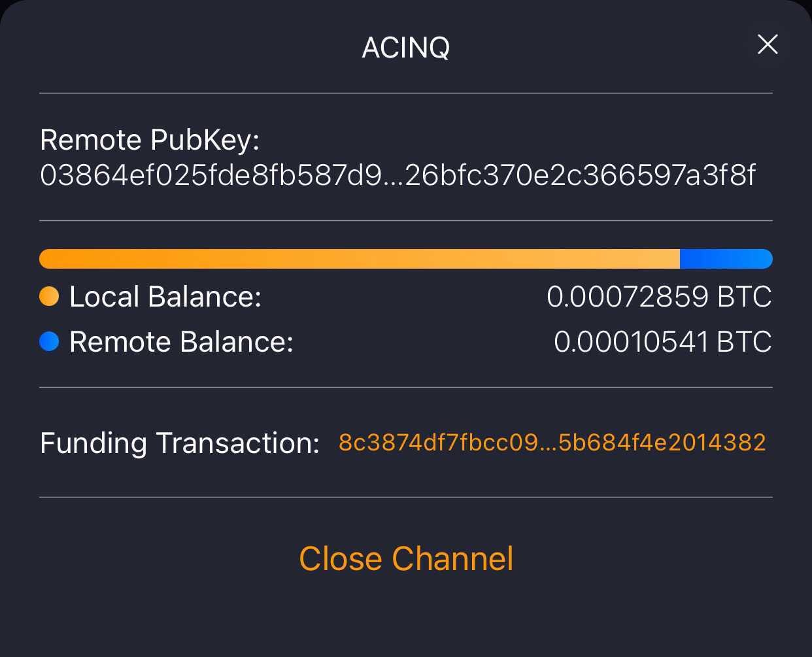Screen dimensions: 812x657
Task: Select the Remote PubKey label
Action: [150, 139]
